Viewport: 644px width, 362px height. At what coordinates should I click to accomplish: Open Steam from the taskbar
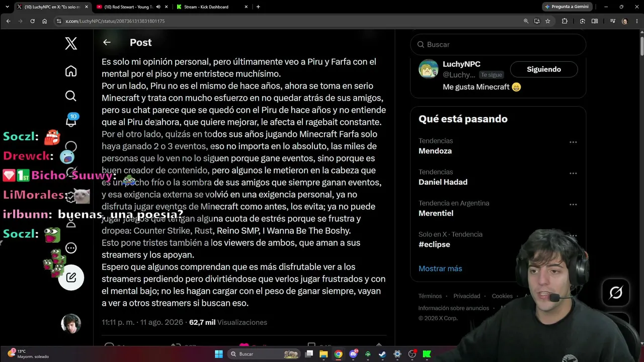(x=382, y=354)
